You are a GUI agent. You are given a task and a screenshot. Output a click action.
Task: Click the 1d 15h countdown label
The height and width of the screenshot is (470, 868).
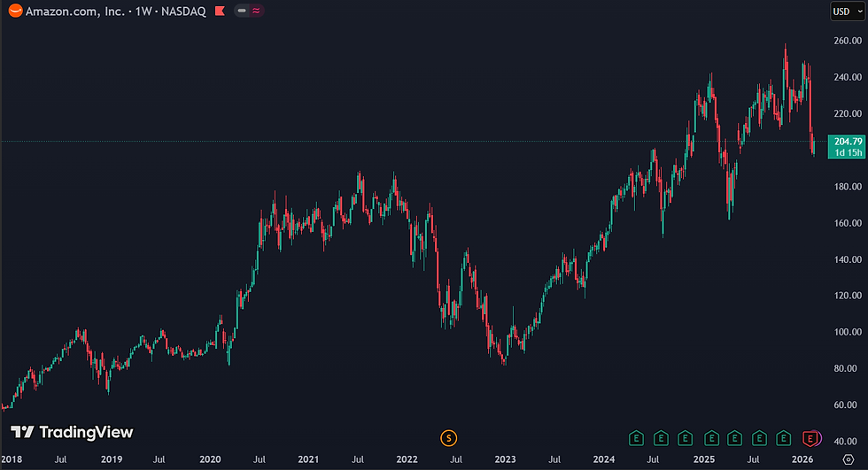[x=849, y=152]
